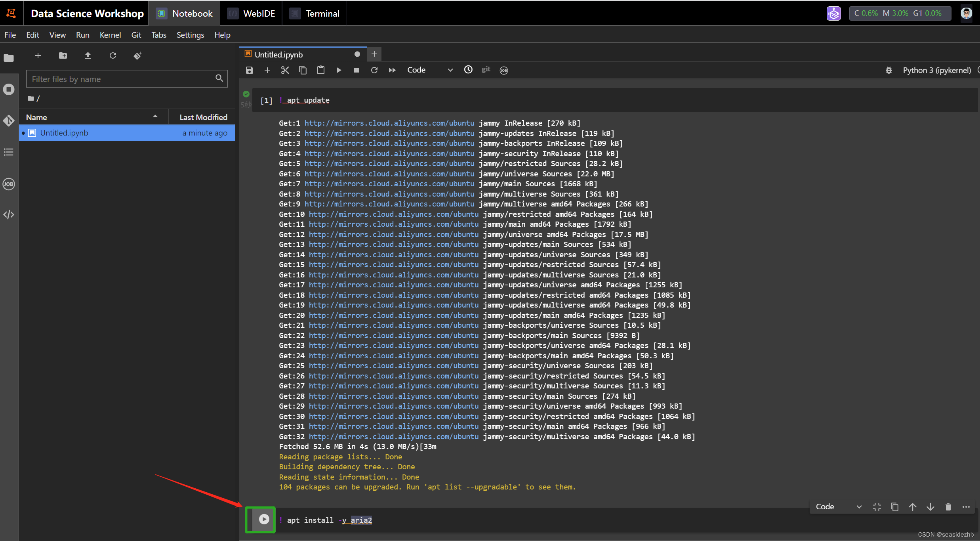The image size is (980, 541).
Task: Click the Untitled.ipynb file in sidebar
Action: [x=65, y=133]
